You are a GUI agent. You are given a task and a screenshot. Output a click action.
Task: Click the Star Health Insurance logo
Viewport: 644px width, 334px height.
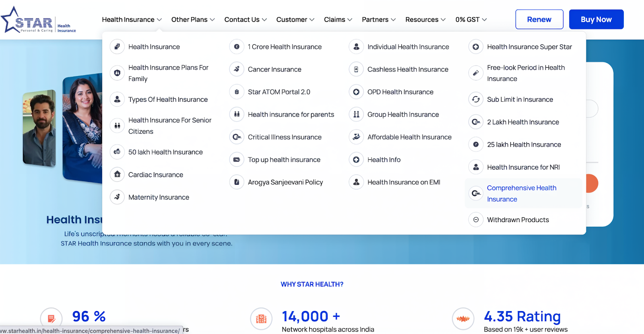[x=38, y=20]
